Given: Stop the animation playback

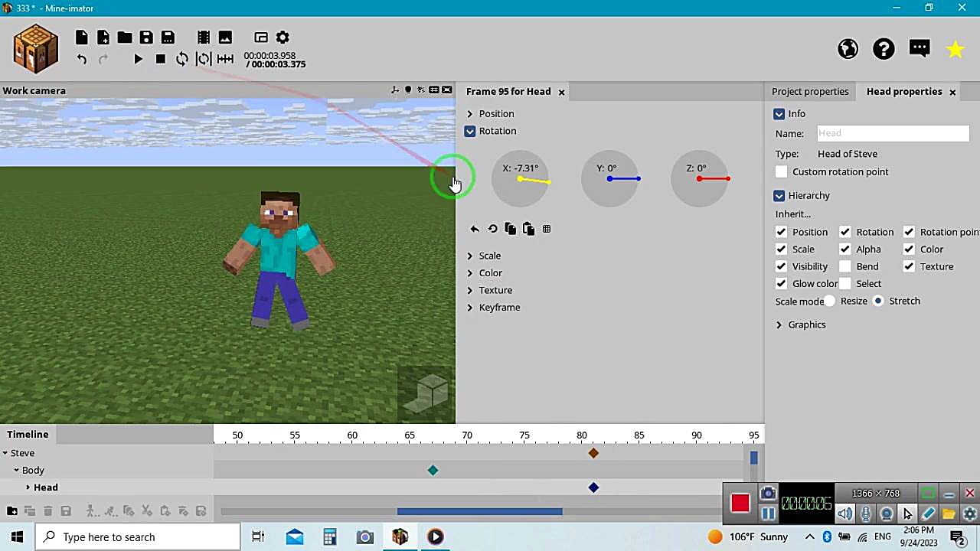Looking at the screenshot, I should [x=160, y=59].
